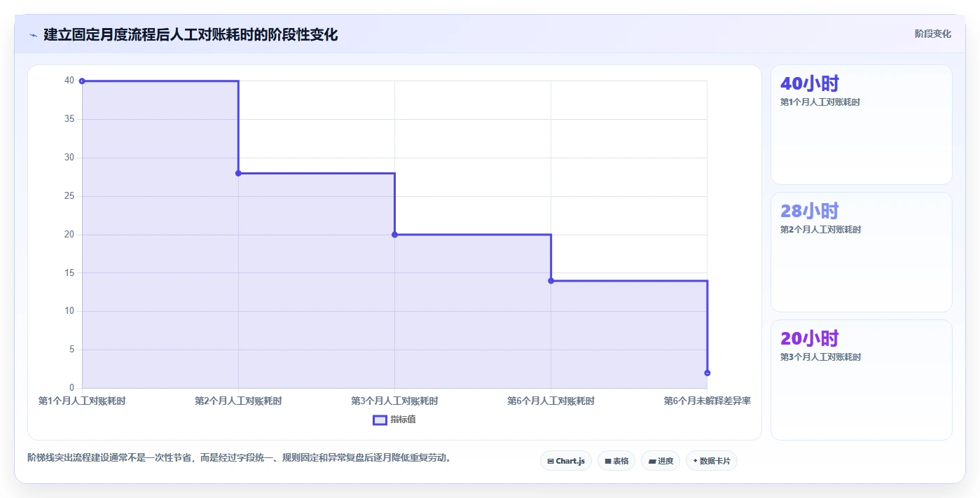980x498 pixels.
Task: Click the 阶段变化 label in the header
Action: coord(933,34)
